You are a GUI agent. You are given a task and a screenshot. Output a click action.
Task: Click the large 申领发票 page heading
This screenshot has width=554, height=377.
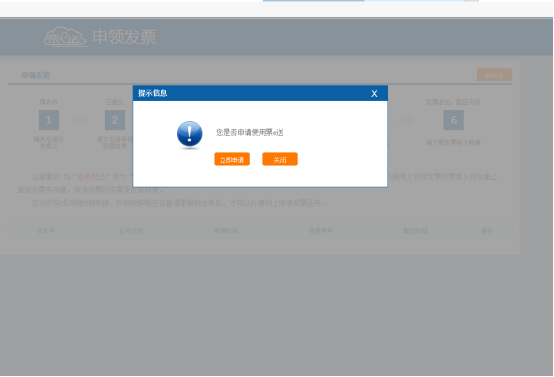click(x=124, y=37)
